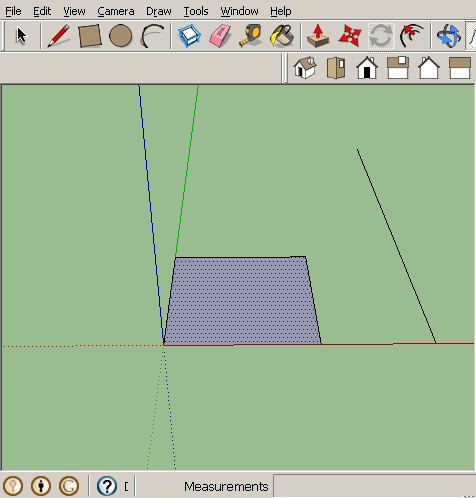
Task: Select the Move tool with red arrows
Action: point(350,36)
